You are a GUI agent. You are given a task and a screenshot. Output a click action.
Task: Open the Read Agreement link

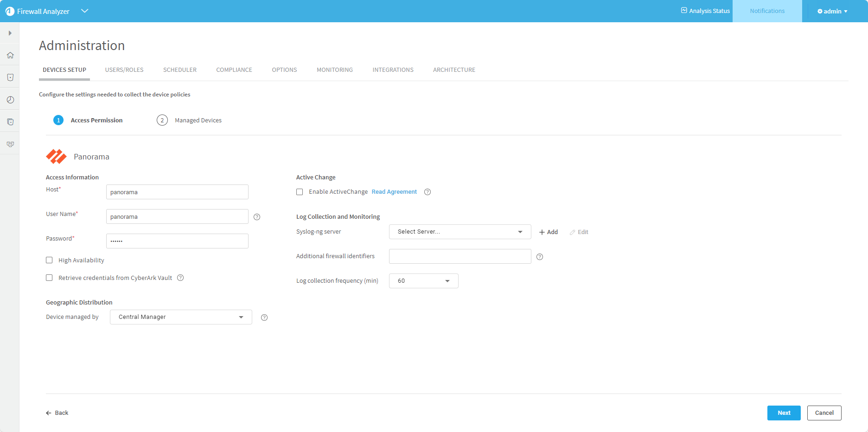coord(394,192)
